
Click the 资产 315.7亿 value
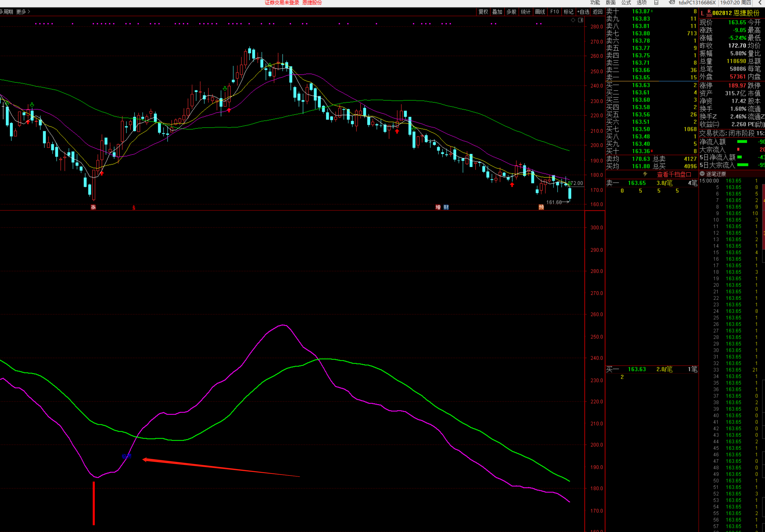tap(736, 93)
